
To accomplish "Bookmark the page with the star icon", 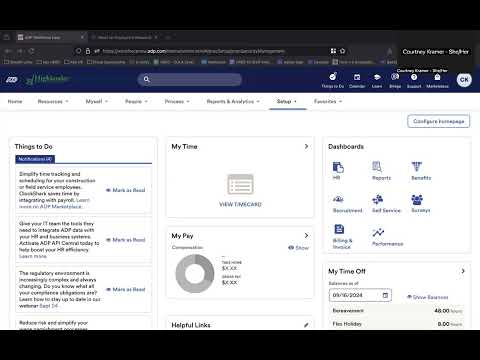I will 342,51.
